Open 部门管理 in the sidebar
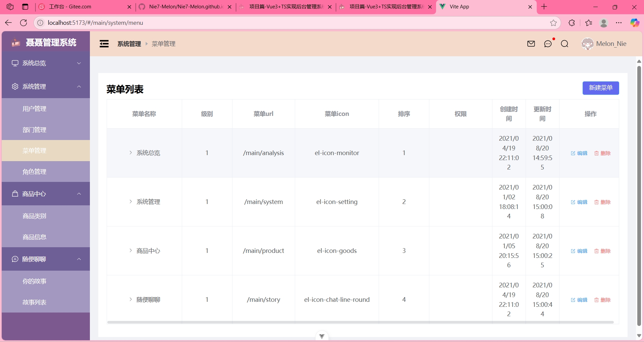The width and height of the screenshot is (644, 342). click(x=46, y=130)
